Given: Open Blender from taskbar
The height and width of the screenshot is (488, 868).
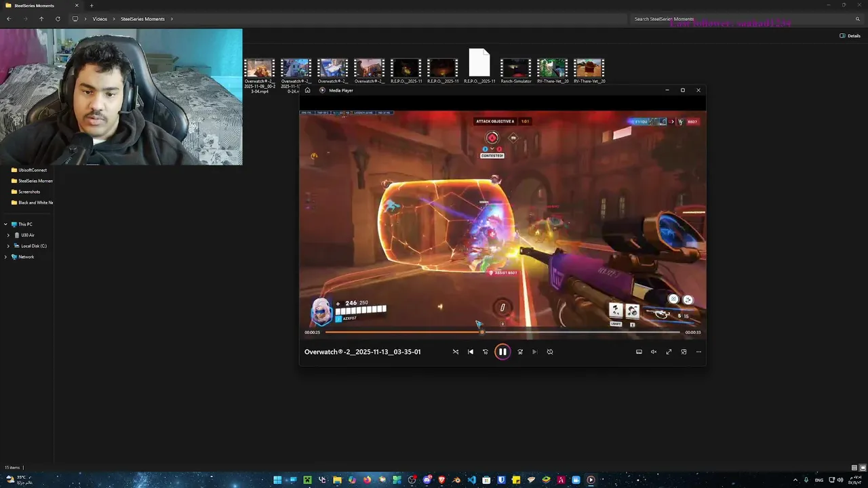Looking at the screenshot, I should [x=457, y=480].
